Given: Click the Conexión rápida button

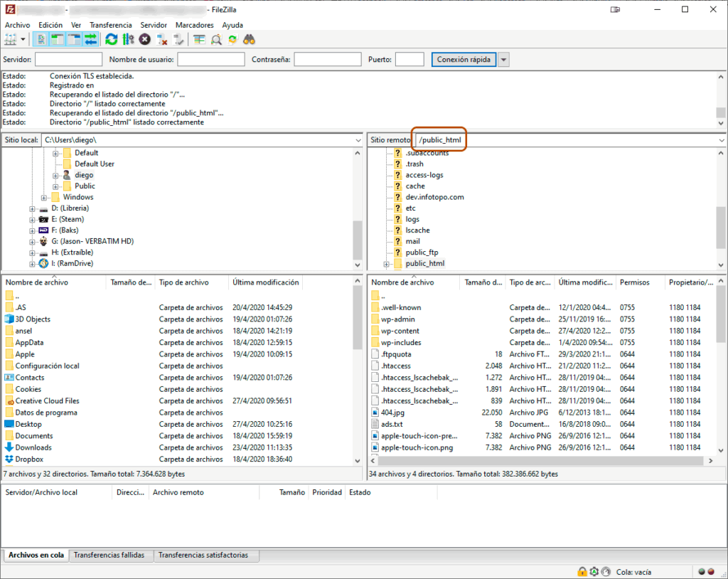Looking at the screenshot, I should coord(464,60).
